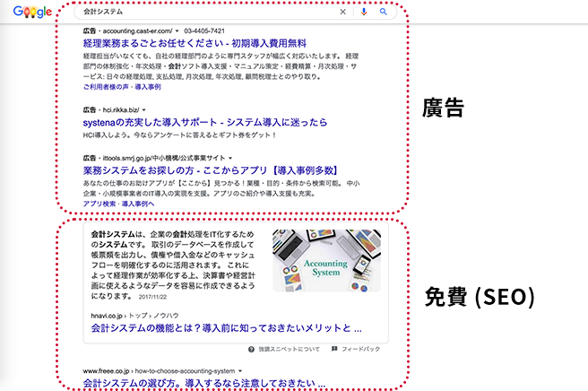Click the hnavi.co.jp breadcrumb text
The image size is (588, 391).
134,316
